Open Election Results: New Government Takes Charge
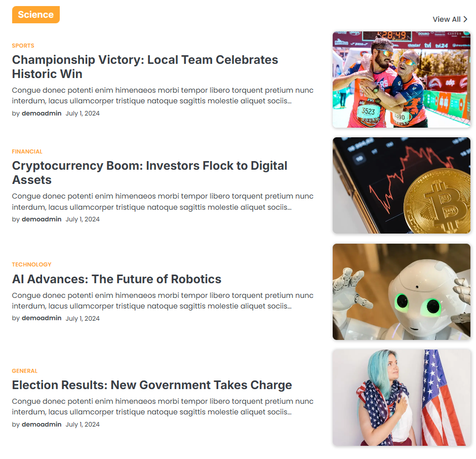This screenshot has width=476, height=459. (152, 385)
